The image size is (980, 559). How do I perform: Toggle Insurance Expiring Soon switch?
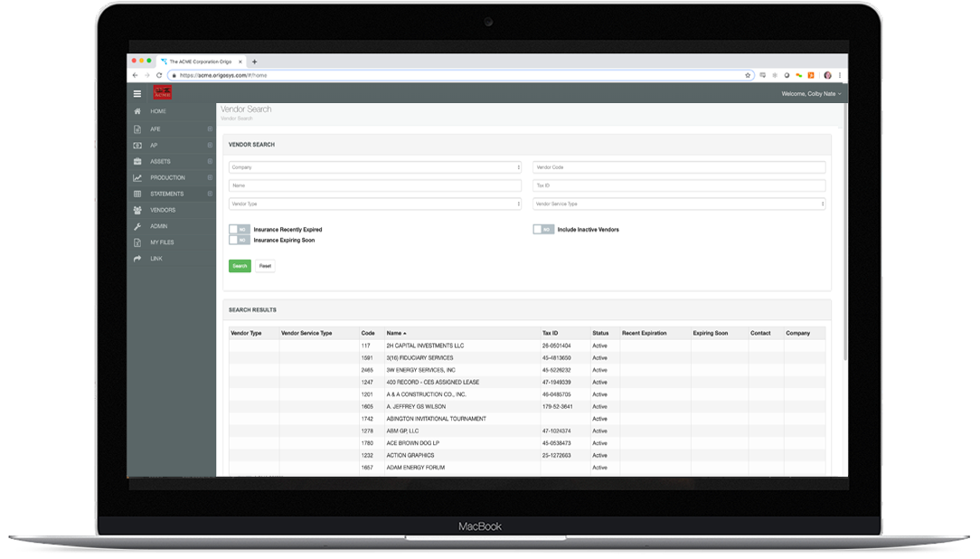240,240
